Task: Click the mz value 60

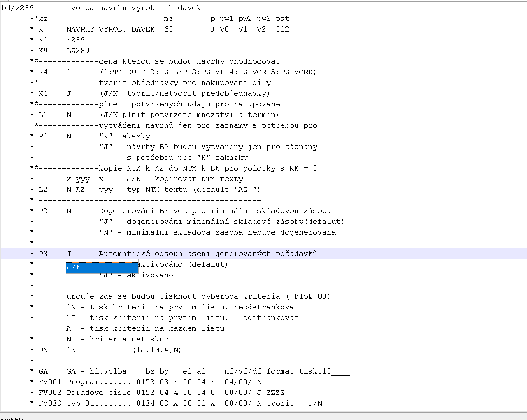Action: pyautogui.click(x=168, y=29)
